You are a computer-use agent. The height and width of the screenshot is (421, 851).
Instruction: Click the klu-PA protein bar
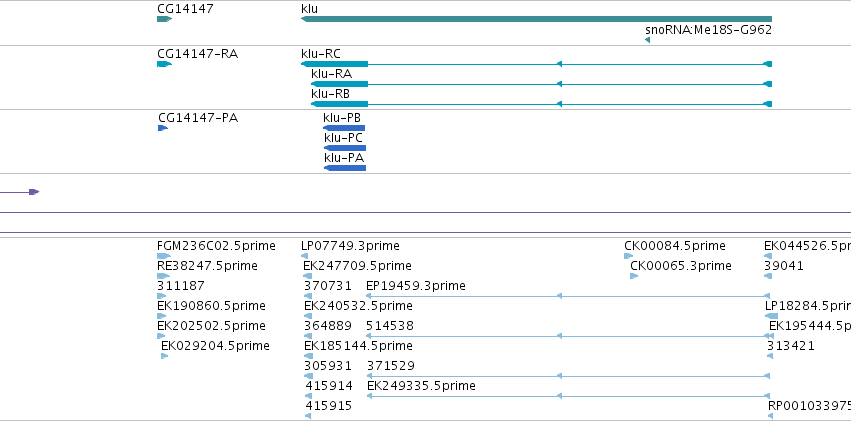(345, 168)
